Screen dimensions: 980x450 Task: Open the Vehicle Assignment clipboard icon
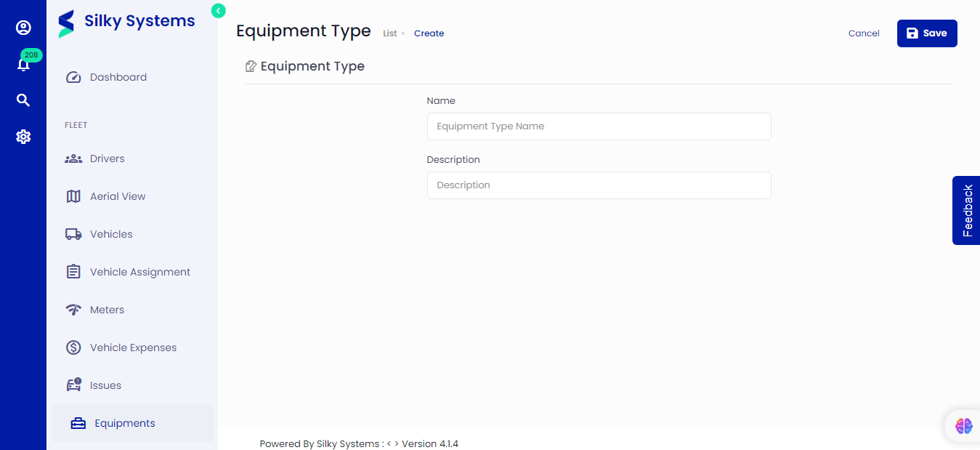click(73, 271)
